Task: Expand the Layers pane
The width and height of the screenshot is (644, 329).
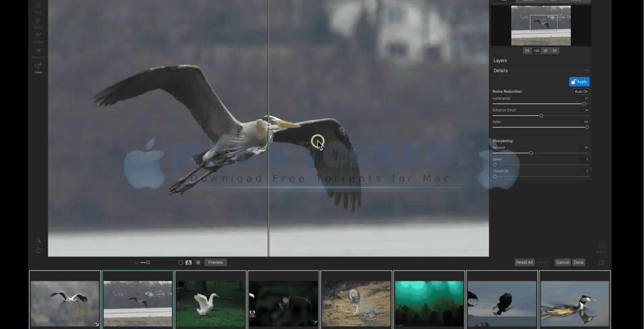Action: pos(500,61)
